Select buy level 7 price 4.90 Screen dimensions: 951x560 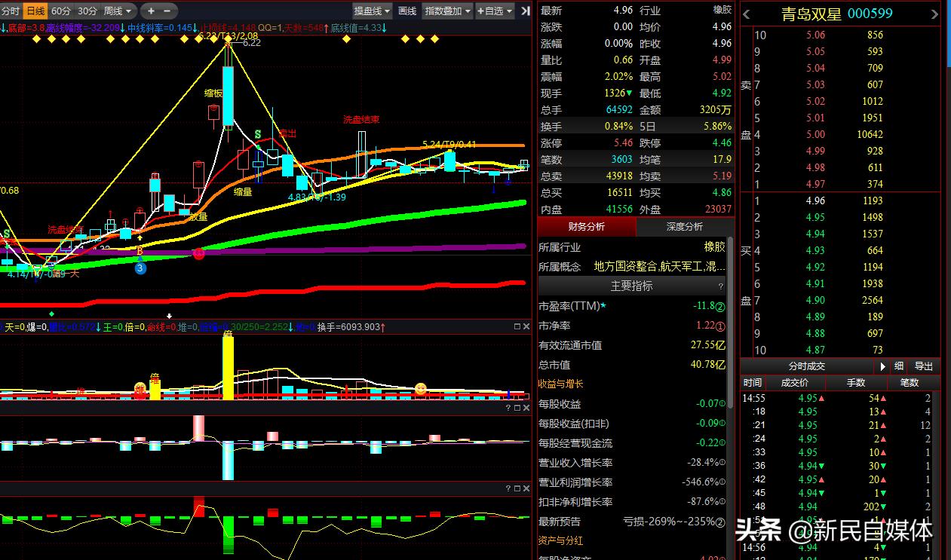815,300
